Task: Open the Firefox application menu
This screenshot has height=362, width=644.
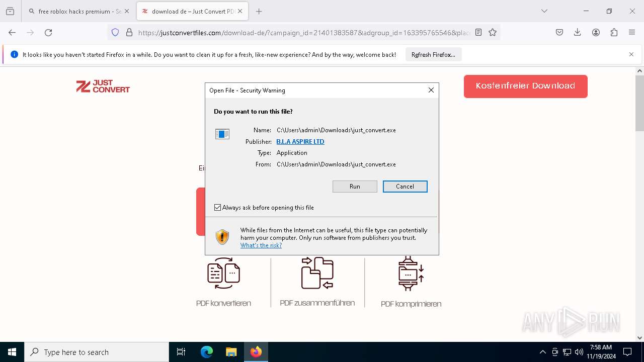Action: coord(632,33)
